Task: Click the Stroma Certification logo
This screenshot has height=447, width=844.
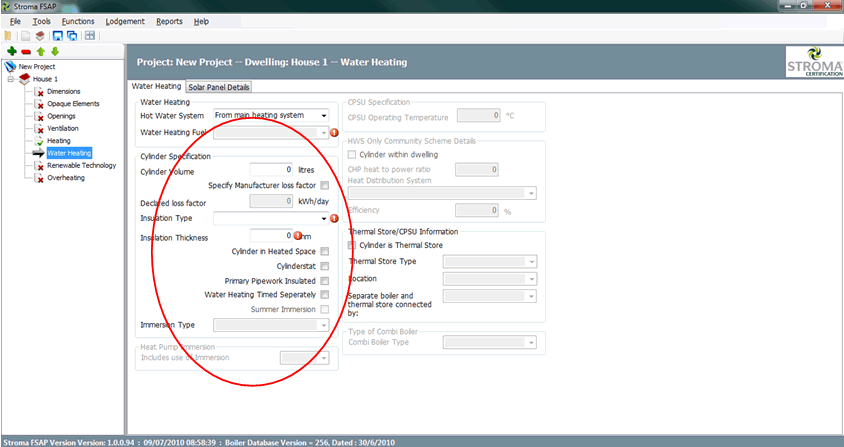Action: coord(815,61)
